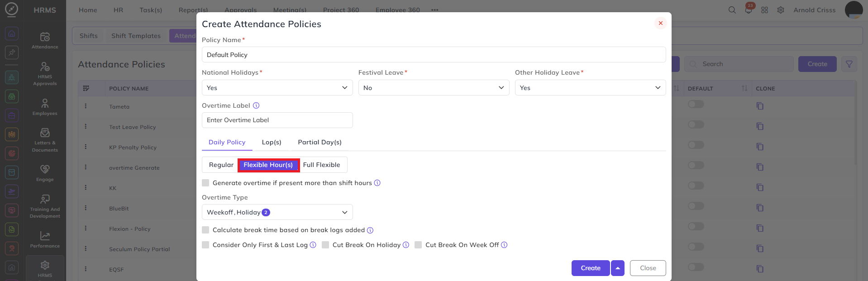This screenshot has width=868, height=281.
Task: Show info for Consider Only First & Last Log
Action: point(313,245)
